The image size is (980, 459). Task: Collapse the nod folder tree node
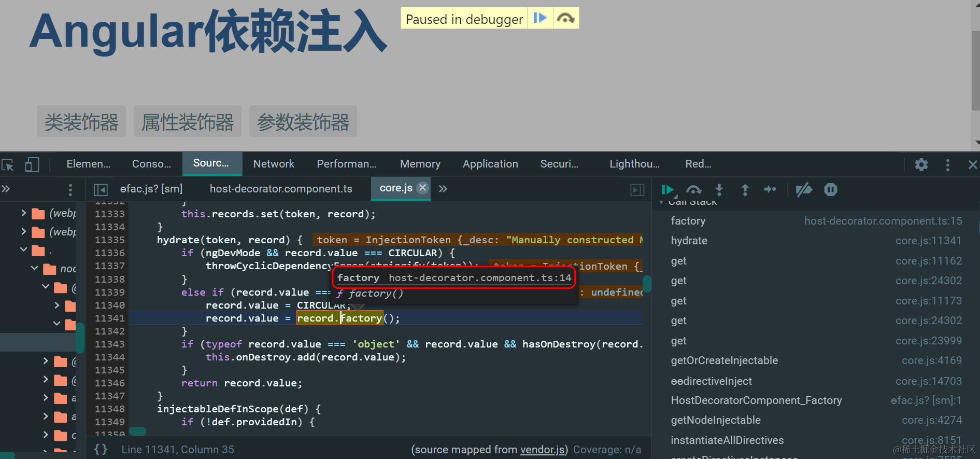(35, 268)
